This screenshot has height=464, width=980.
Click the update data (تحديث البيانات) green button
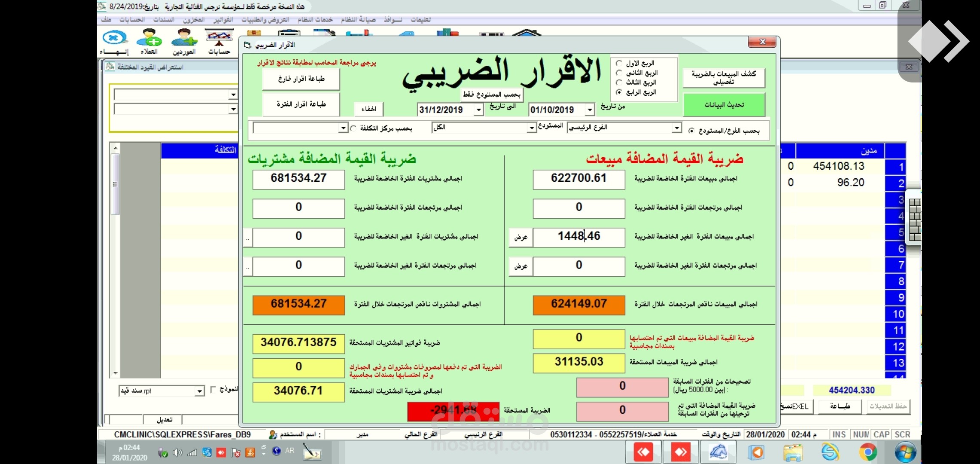(724, 105)
